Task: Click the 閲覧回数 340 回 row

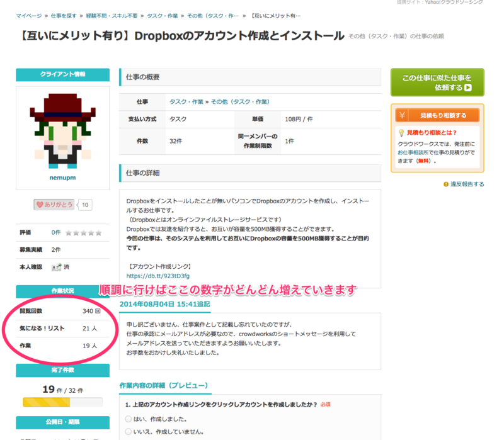Action: coord(62,311)
